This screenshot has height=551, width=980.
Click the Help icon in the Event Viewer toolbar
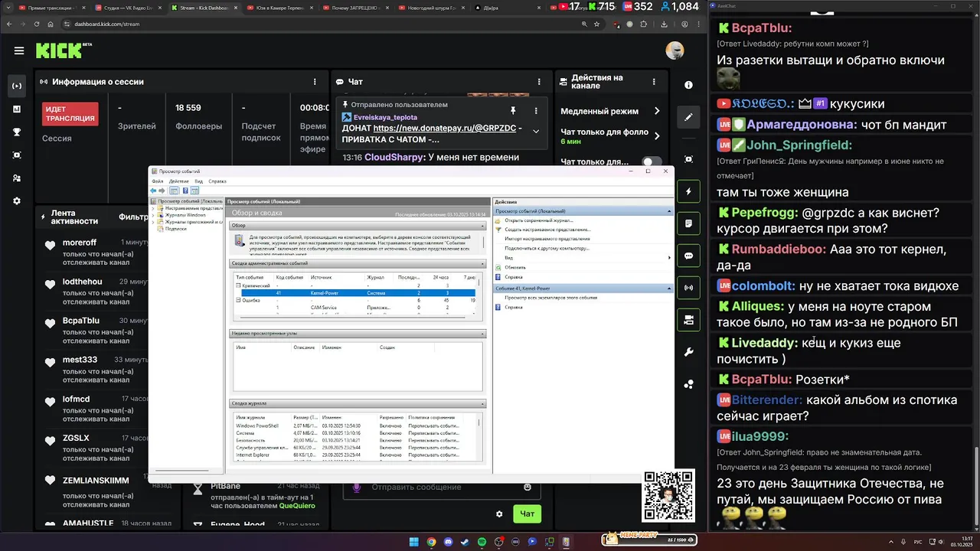tap(185, 191)
